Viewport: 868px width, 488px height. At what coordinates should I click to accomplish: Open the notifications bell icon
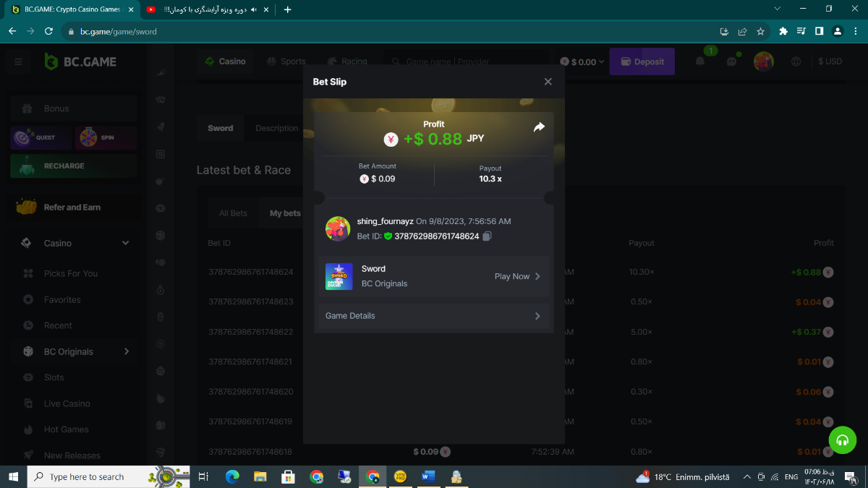coord(700,61)
